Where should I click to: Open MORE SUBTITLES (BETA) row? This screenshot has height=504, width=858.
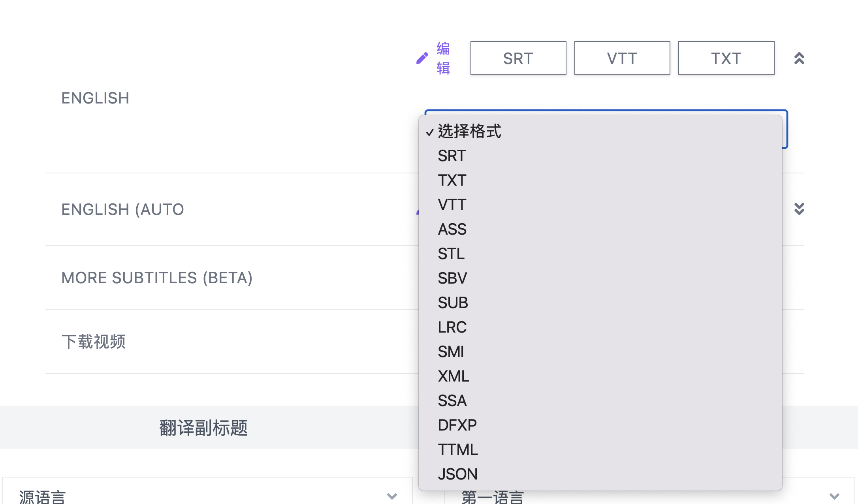pos(157,278)
